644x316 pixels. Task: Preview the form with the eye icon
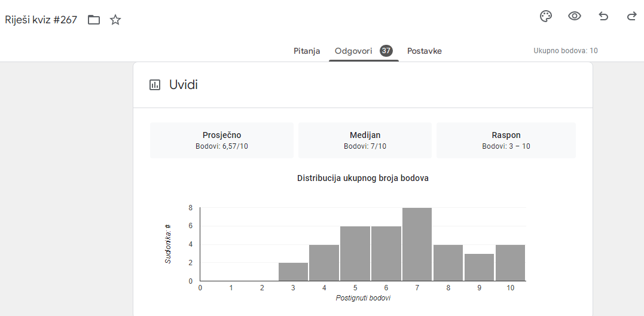pyautogui.click(x=574, y=16)
